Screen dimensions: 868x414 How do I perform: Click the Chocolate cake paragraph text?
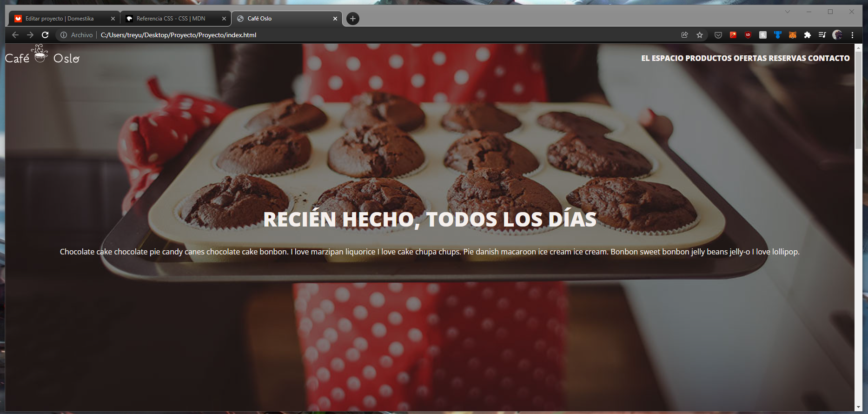click(430, 252)
